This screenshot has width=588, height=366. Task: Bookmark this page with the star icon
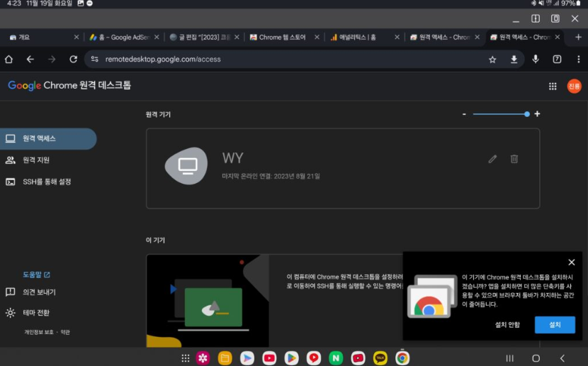492,60
